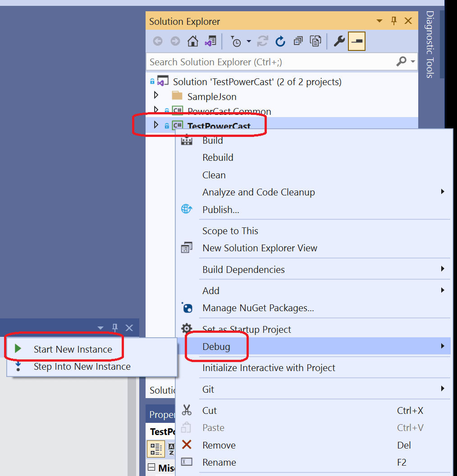The image size is (457, 476).
Task: Toggle Categorized view in Properties panel
Action: click(156, 449)
